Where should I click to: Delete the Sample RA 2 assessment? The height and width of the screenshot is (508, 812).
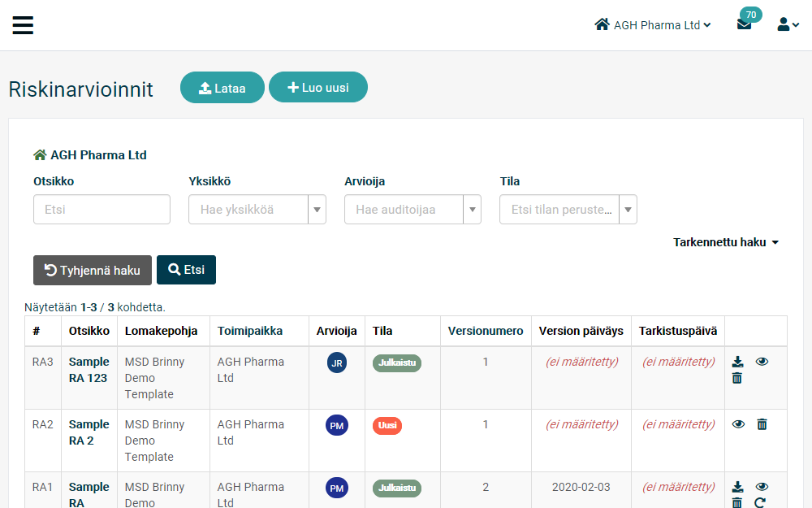(762, 424)
